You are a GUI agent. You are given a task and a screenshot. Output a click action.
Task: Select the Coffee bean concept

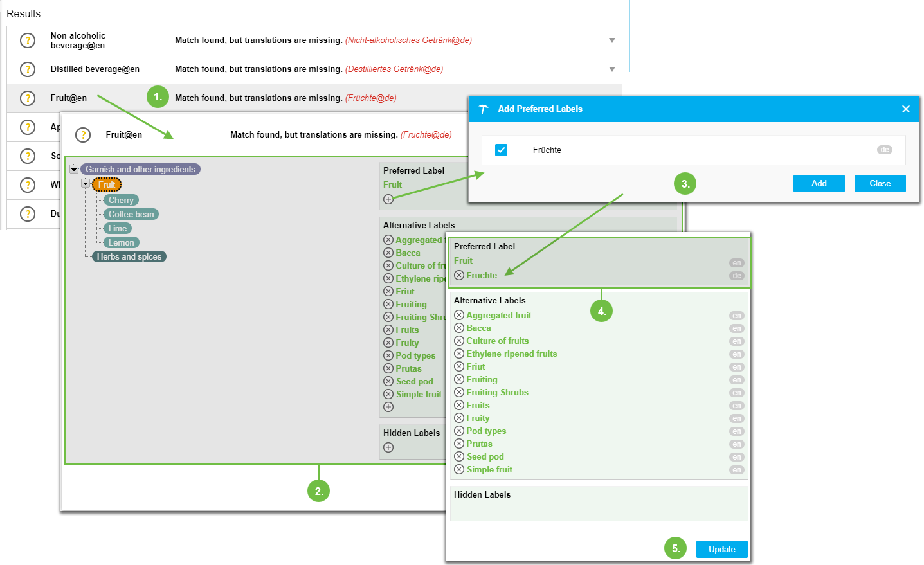pos(131,215)
